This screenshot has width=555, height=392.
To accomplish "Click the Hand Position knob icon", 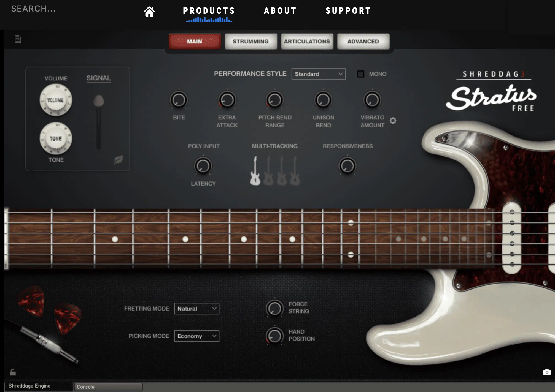I will tap(273, 336).
